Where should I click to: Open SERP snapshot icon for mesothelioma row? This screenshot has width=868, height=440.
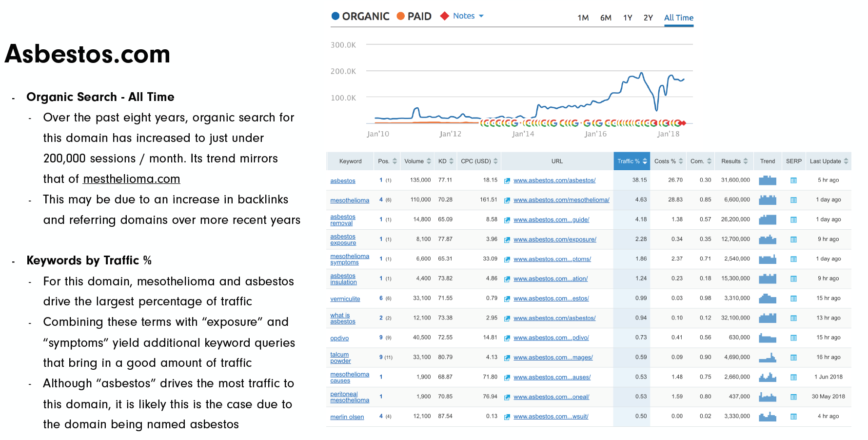point(793,200)
